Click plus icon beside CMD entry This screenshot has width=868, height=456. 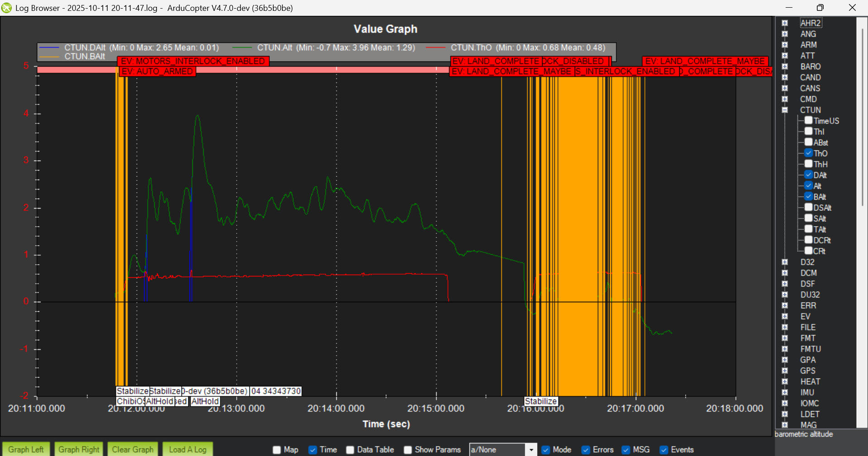point(785,99)
